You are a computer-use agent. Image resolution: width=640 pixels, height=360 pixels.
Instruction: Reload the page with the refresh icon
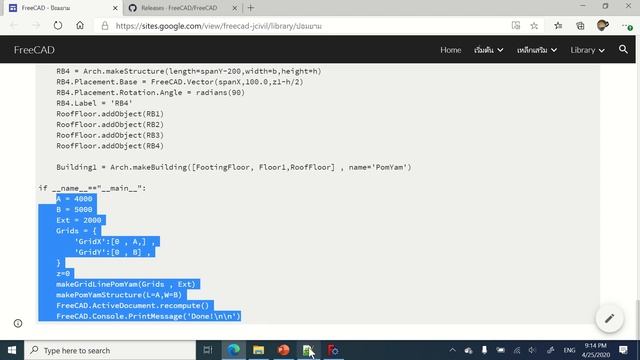[58, 26]
